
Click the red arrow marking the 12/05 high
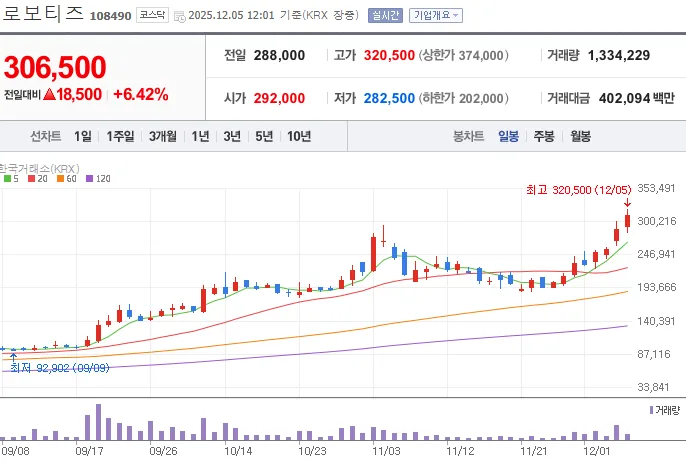click(x=627, y=203)
